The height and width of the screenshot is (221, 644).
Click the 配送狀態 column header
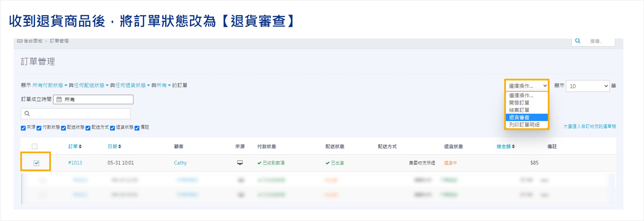pos(335,146)
